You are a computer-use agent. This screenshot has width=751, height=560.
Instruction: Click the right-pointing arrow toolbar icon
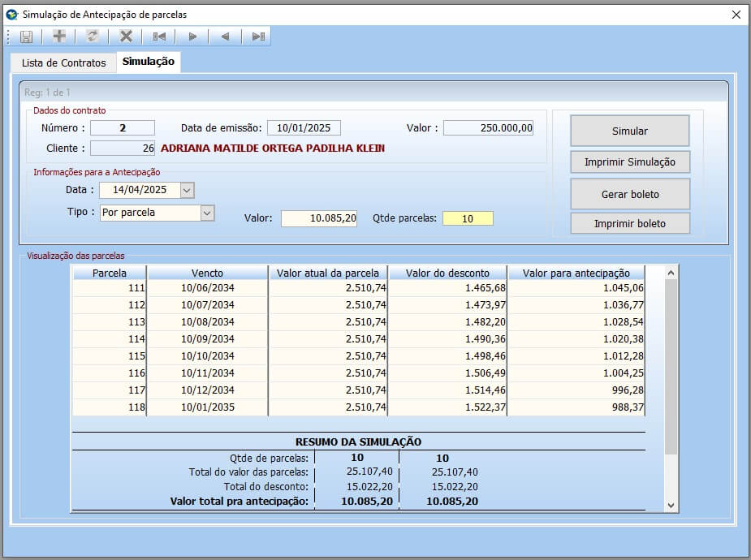click(192, 37)
